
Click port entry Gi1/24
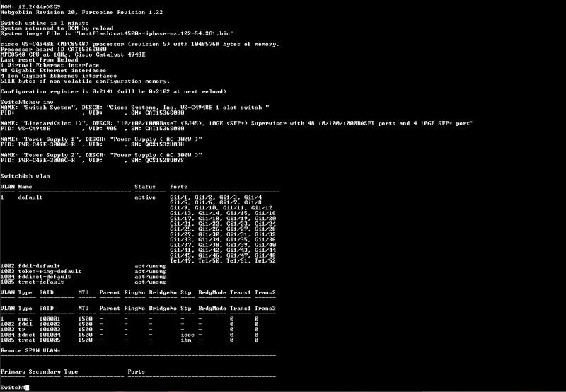265,224
